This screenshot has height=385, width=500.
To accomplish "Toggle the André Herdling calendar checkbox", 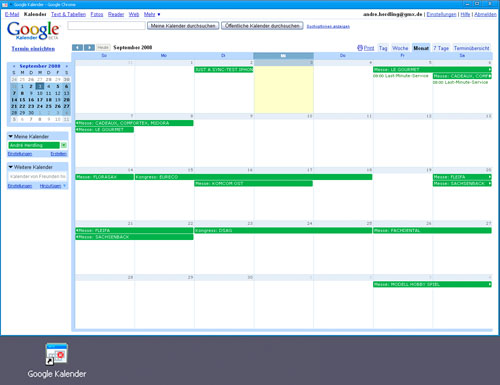I will point(64,145).
